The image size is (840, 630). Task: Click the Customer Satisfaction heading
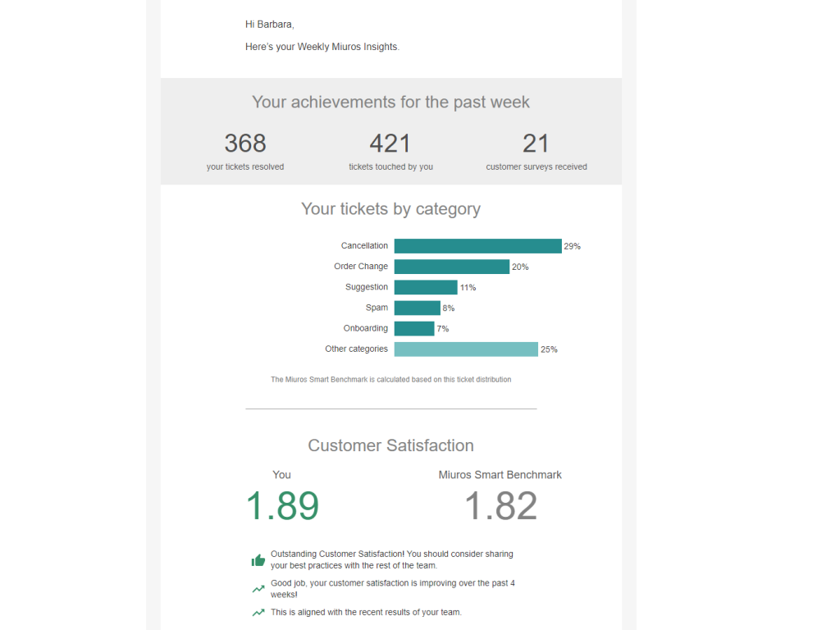click(390, 445)
